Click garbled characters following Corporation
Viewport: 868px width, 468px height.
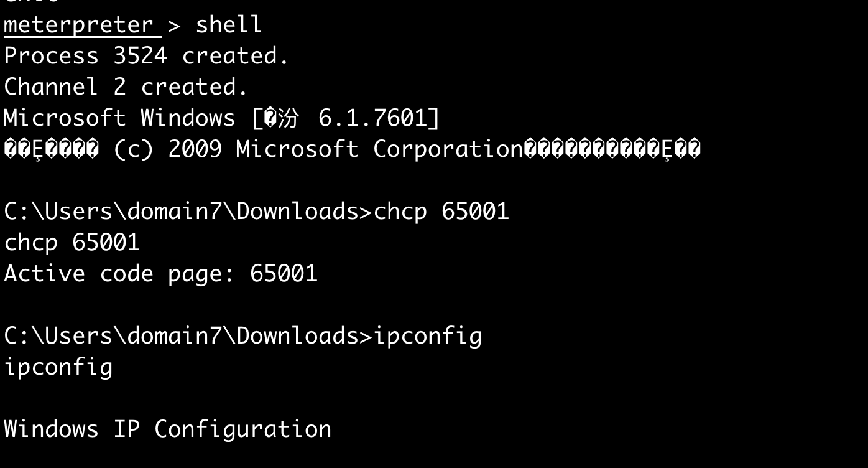point(612,149)
